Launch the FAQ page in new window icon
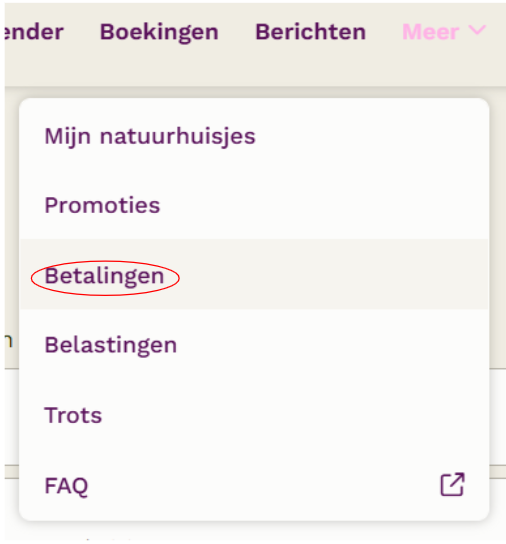The width and height of the screenshot is (506, 544). (x=453, y=484)
